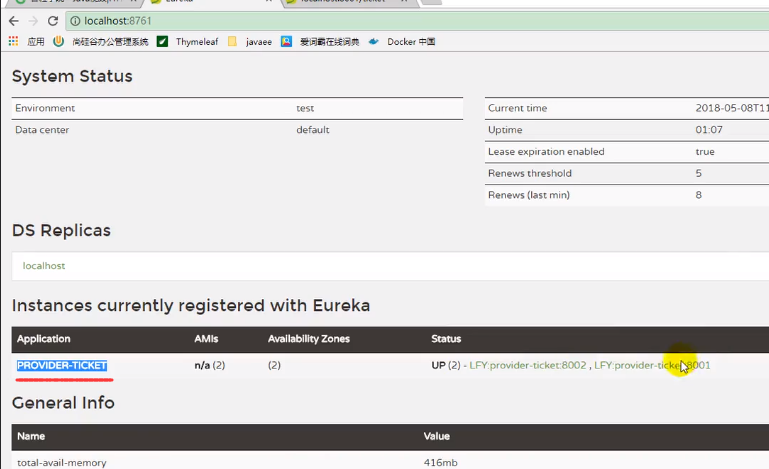
Task: Click the General Info heading
Action: tap(63, 403)
